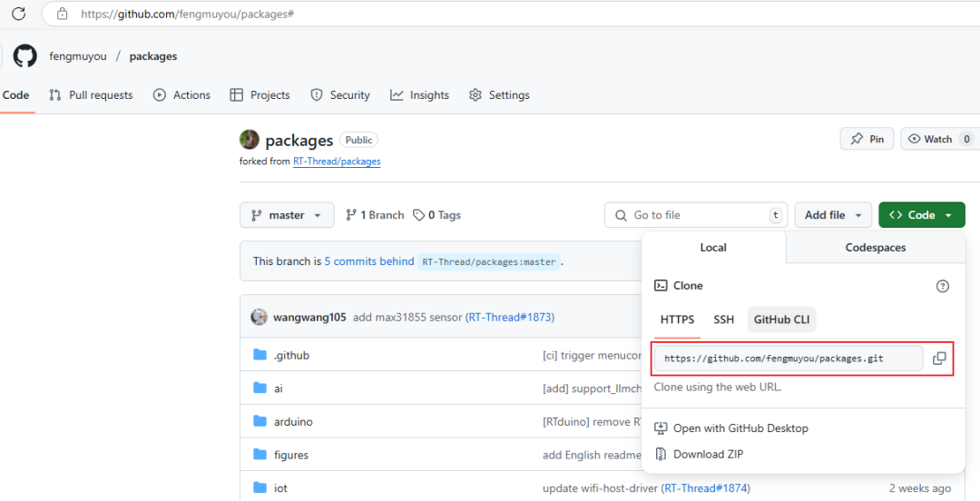
Task: Open the iot folder name
Action: (x=280, y=488)
